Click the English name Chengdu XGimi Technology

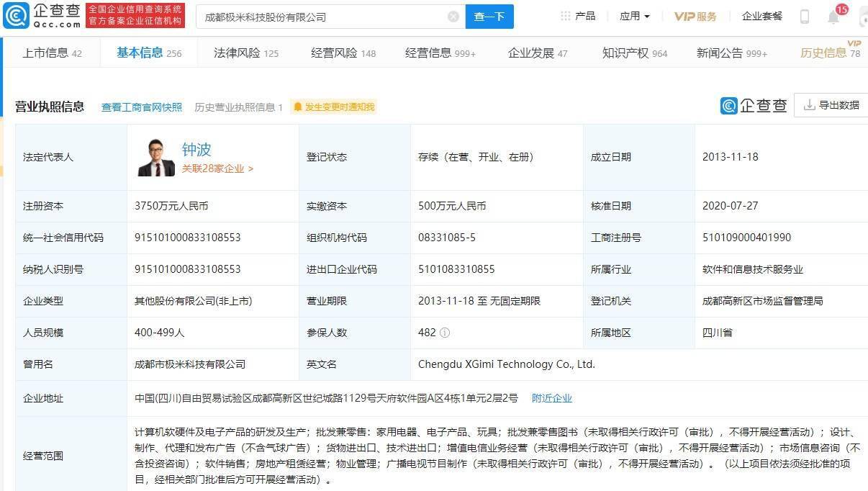(x=507, y=364)
